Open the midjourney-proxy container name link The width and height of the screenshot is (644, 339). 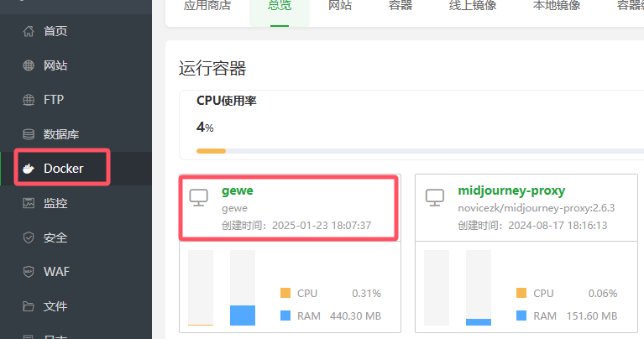point(511,190)
